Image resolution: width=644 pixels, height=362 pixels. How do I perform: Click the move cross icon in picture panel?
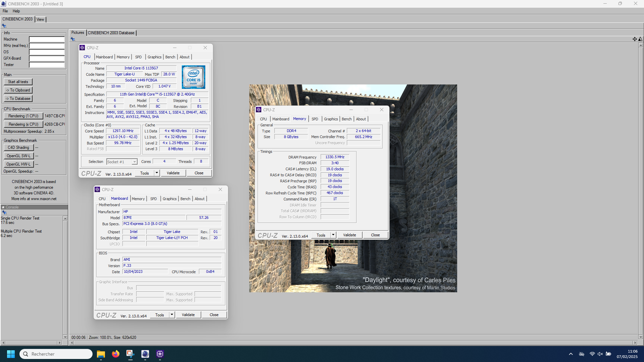point(635,39)
